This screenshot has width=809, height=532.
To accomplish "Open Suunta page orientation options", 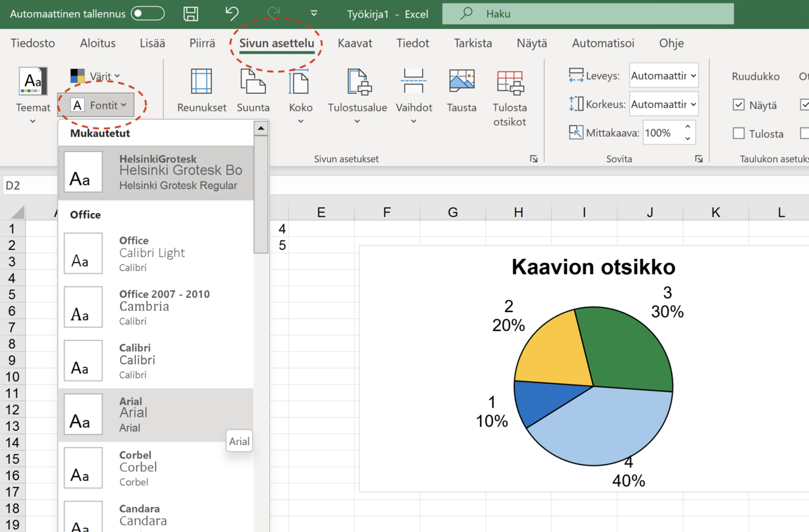I will coord(253,91).
